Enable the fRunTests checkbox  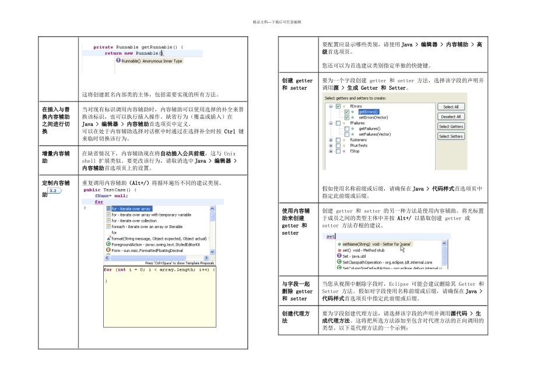pos(338,146)
